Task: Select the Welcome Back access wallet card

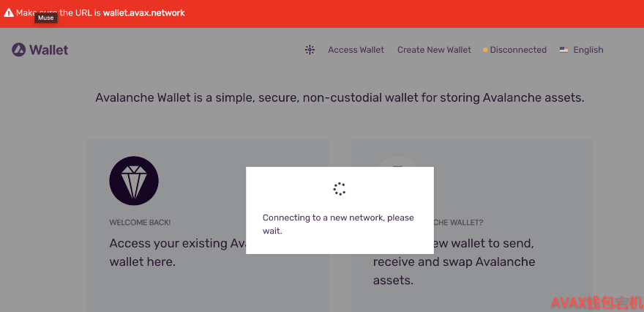Action: click(208, 226)
